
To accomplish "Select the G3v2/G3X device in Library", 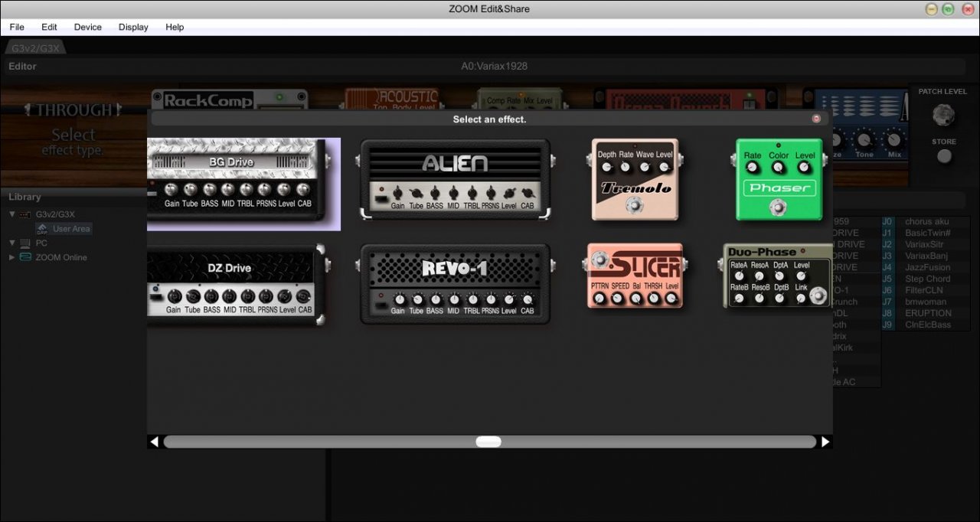I will (55, 214).
